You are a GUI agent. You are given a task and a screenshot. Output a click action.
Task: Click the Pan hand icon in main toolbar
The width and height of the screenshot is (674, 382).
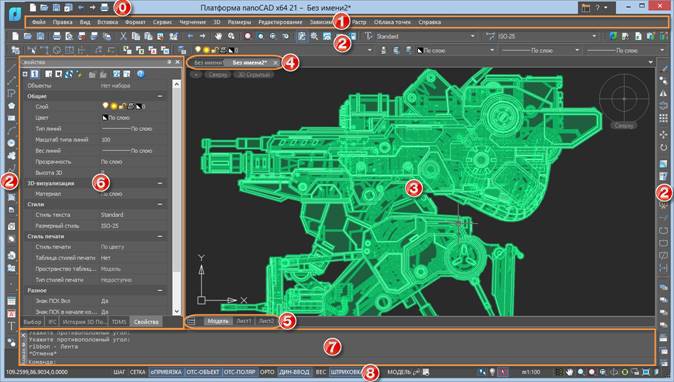click(219, 37)
